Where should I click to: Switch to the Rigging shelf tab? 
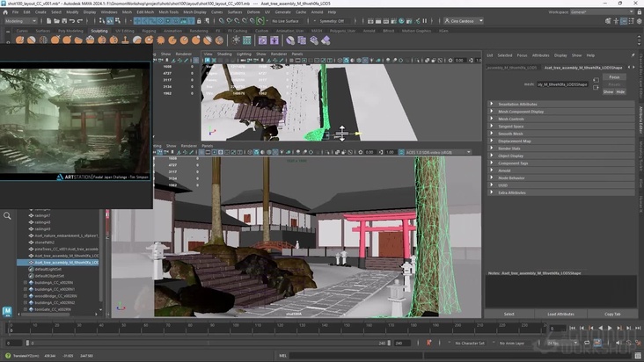(x=149, y=31)
